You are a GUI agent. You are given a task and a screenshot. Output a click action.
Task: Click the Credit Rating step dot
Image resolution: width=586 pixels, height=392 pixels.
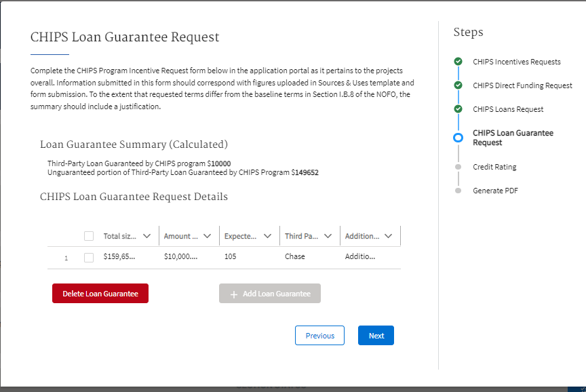tap(458, 167)
